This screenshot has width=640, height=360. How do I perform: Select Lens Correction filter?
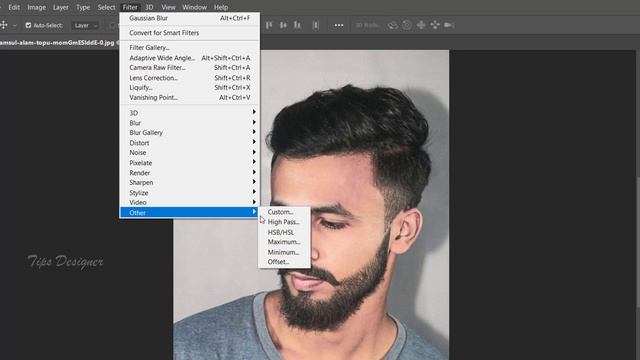(189, 78)
